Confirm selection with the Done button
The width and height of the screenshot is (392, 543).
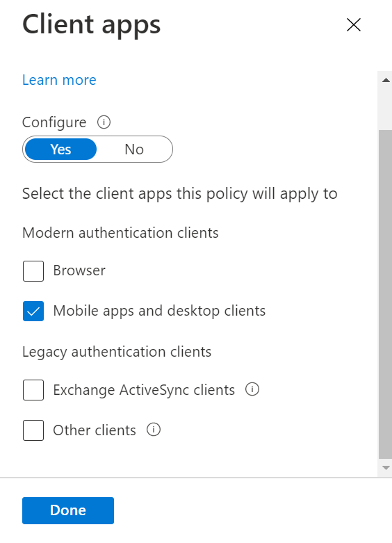68,510
